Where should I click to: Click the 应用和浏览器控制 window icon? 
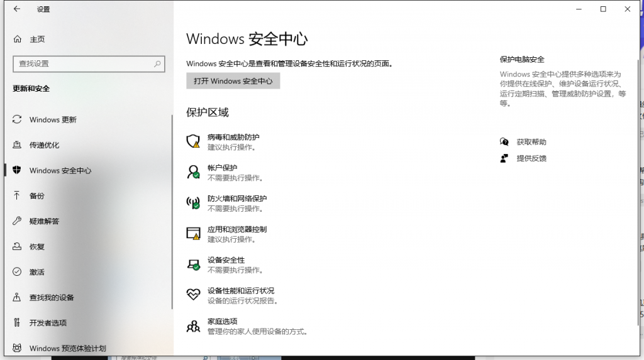193,233
